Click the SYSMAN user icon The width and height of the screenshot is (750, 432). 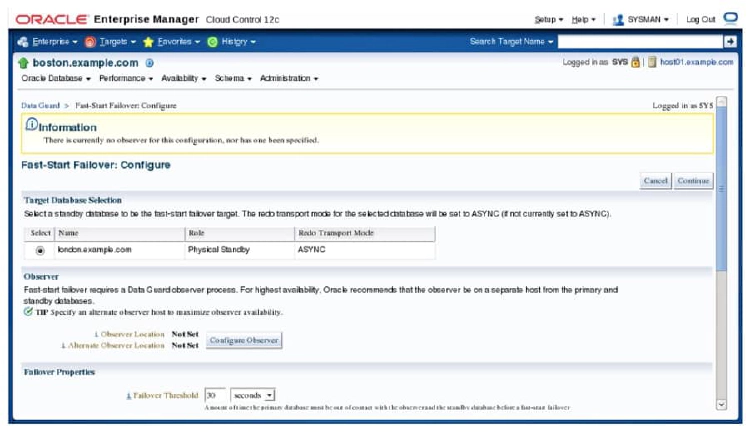pos(618,20)
